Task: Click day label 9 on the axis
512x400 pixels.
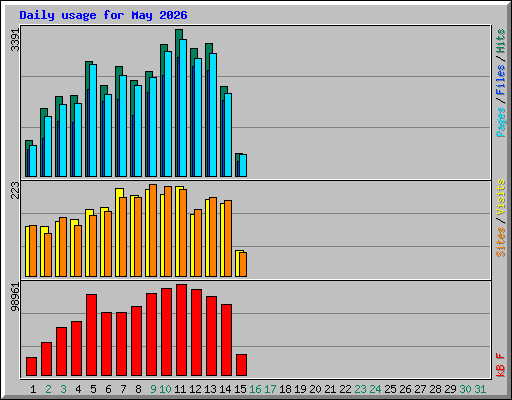Action: tap(153, 389)
